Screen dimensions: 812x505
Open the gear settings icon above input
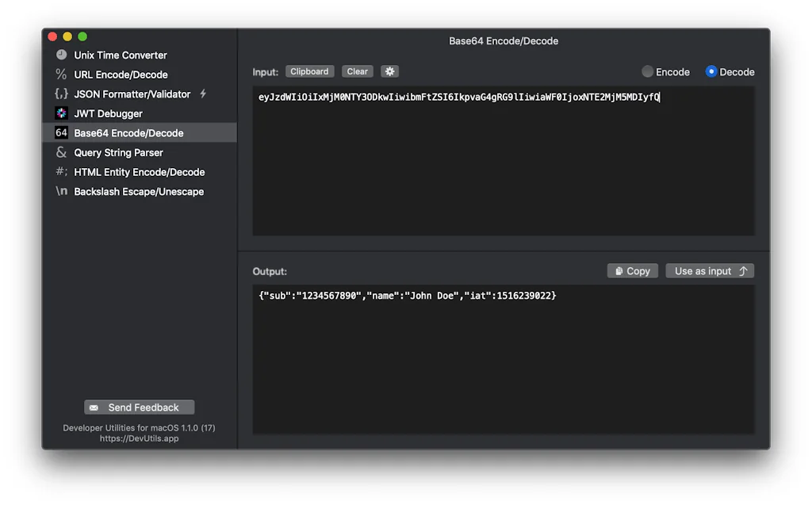pyautogui.click(x=389, y=71)
